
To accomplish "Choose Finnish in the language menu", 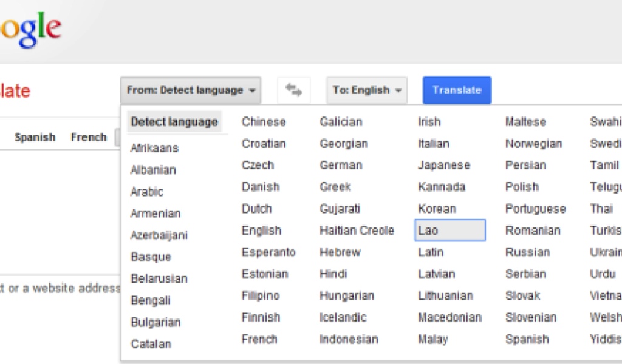I will pos(261,318).
